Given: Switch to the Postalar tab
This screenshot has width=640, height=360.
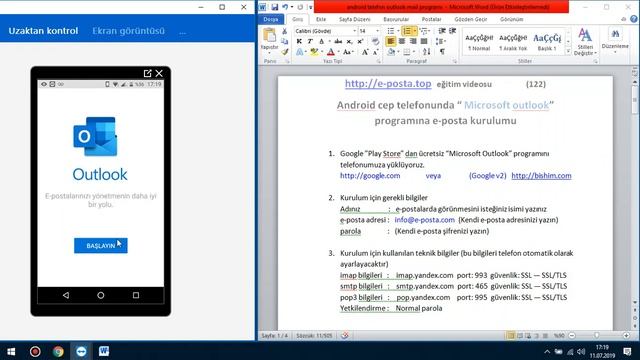Looking at the screenshot, I should pos(431,19).
